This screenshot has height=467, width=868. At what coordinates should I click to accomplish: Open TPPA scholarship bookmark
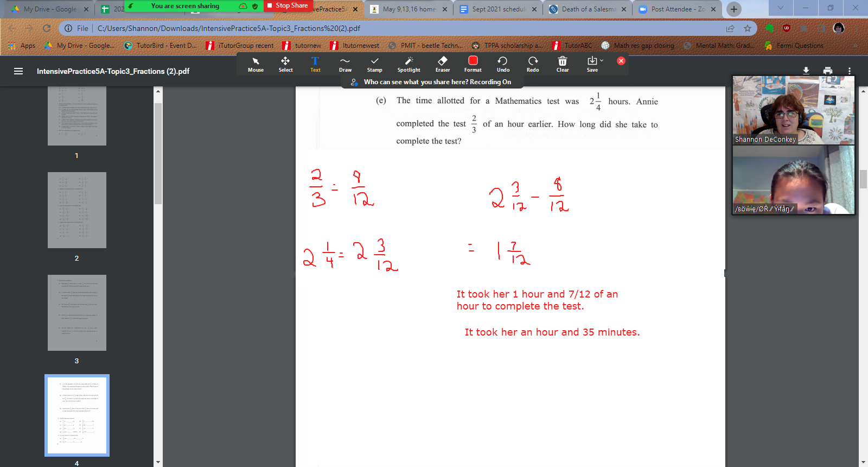coord(507,46)
